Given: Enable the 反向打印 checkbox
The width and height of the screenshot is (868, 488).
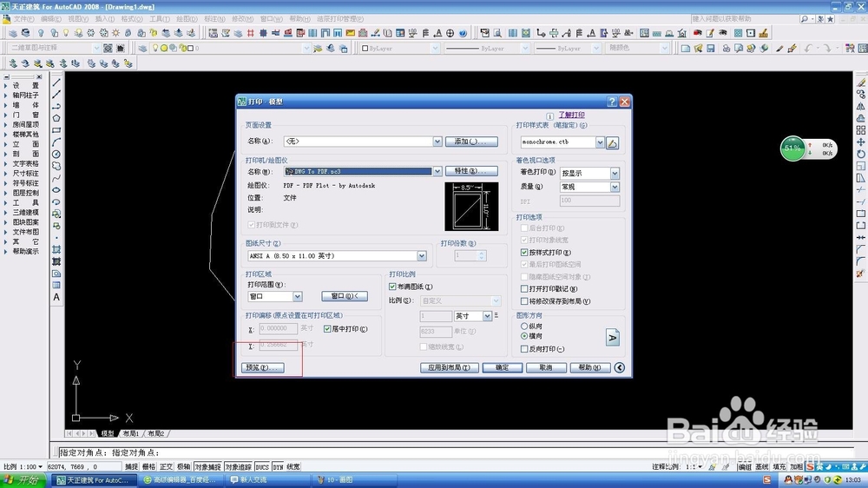Looking at the screenshot, I should pos(524,349).
